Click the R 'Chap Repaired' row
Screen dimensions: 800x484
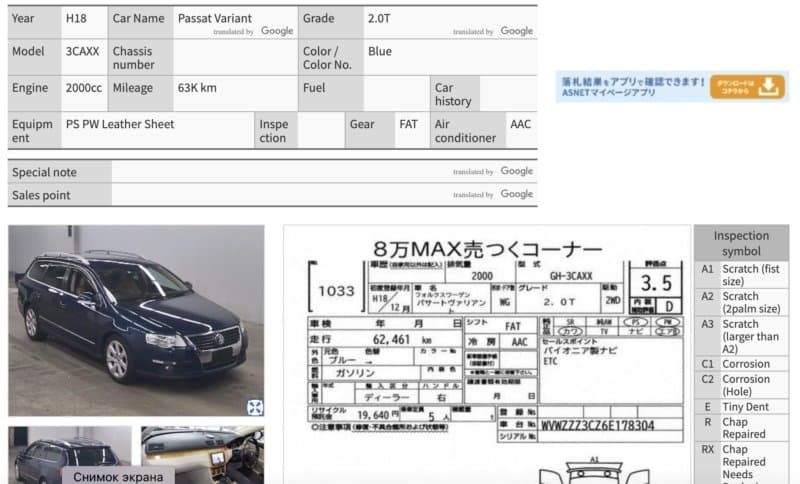click(741, 428)
